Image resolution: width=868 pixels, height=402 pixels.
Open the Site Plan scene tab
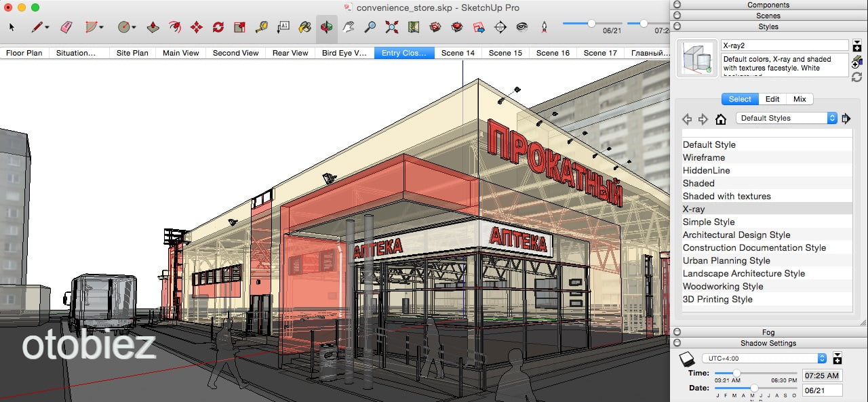[132, 53]
